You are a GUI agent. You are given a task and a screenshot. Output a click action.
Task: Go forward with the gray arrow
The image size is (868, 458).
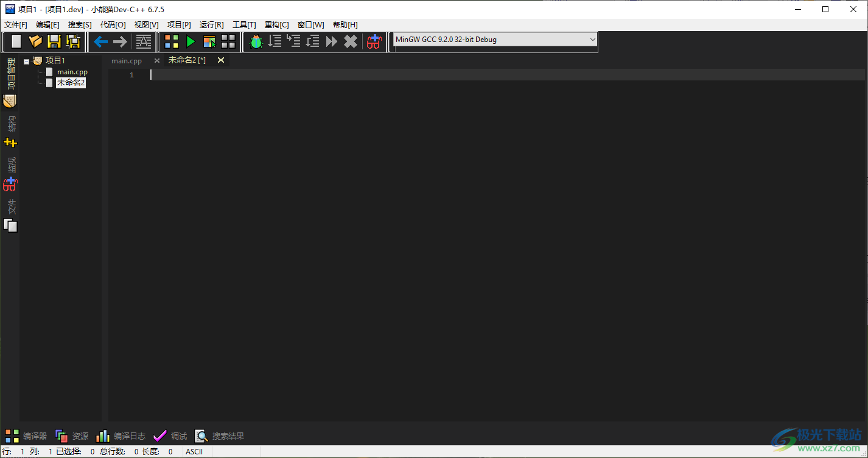[x=120, y=41]
